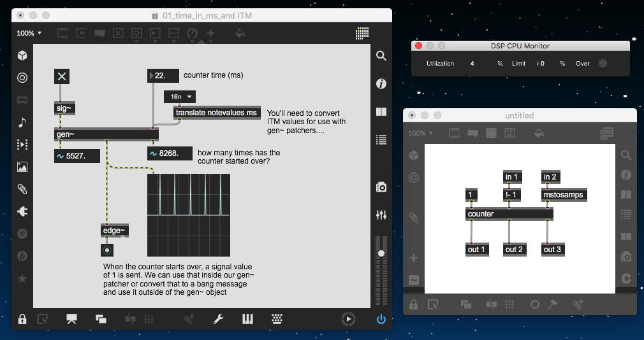This screenshot has width=644, height=340.
Task: Toggle audio on with the blue power button
Action: [381, 319]
